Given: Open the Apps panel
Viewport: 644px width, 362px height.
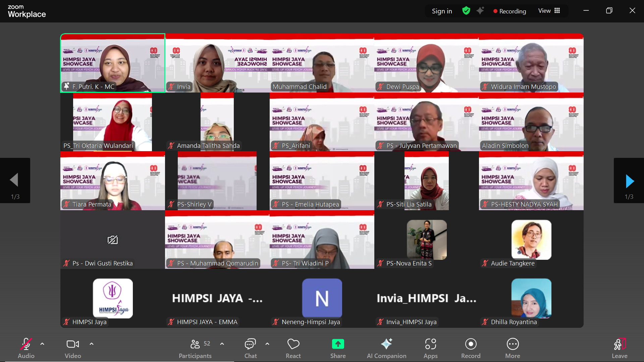Looking at the screenshot, I should (431, 349).
